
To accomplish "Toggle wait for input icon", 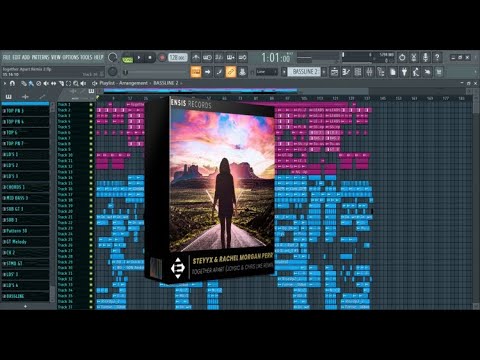I will (207, 58).
